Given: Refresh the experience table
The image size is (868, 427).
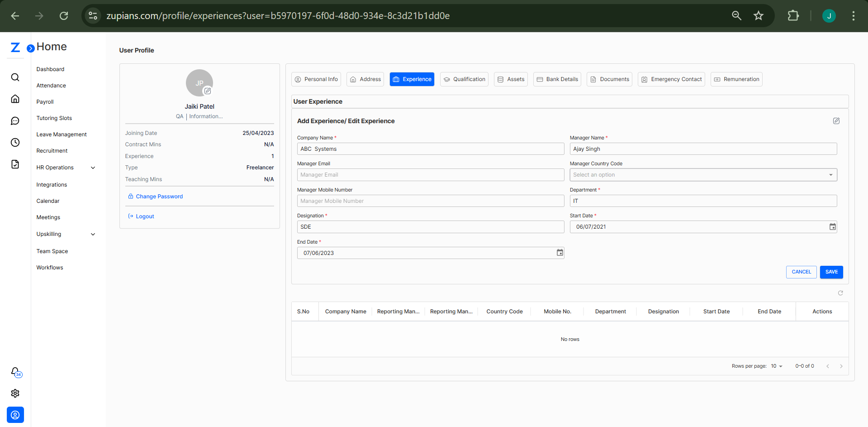Looking at the screenshot, I should tap(840, 293).
